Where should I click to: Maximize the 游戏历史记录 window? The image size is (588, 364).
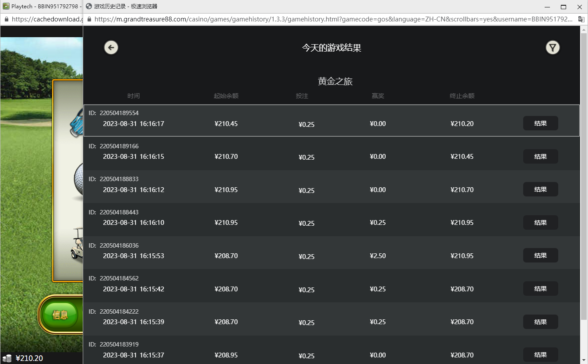click(x=563, y=7)
